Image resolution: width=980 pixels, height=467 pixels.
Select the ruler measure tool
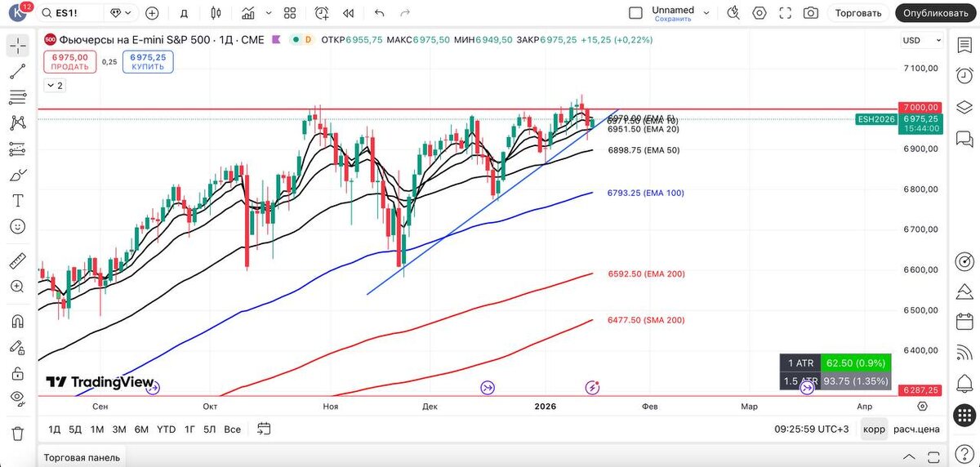pos(17,261)
